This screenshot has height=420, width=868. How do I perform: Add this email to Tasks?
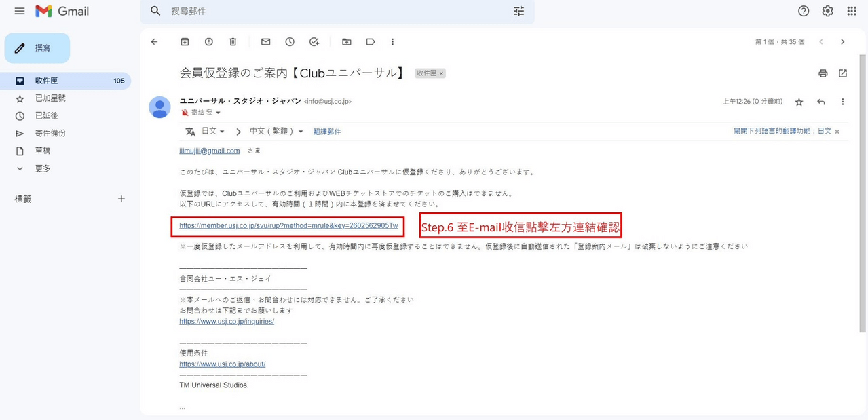click(314, 42)
